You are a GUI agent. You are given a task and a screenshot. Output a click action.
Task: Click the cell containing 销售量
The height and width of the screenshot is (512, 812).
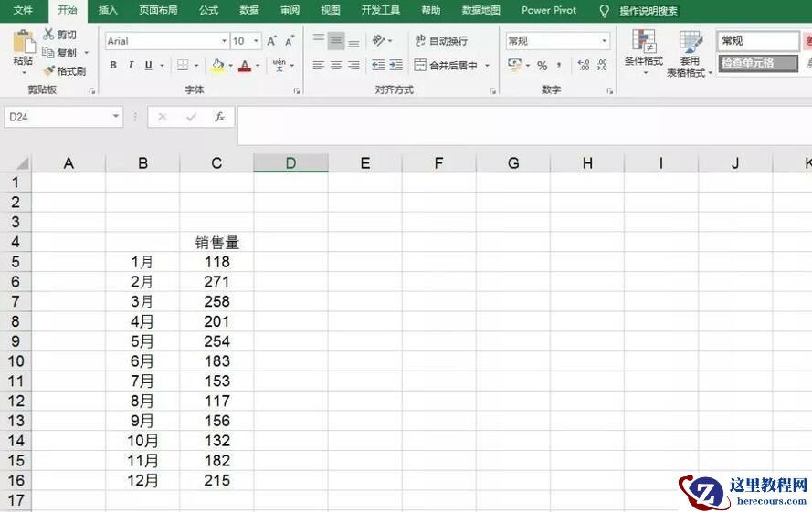tap(216, 242)
